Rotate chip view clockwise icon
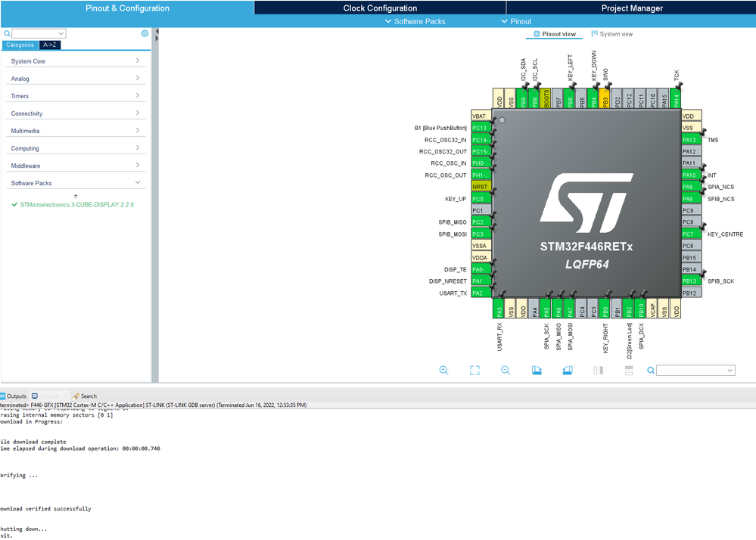The width and height of the screenshot is (756, 540). click(536, 370)
